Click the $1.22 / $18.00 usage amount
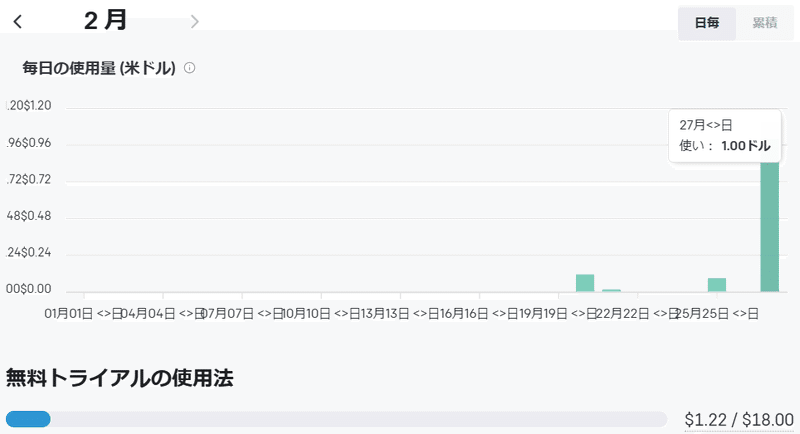 pyautogui.click(x=739, y=420)
